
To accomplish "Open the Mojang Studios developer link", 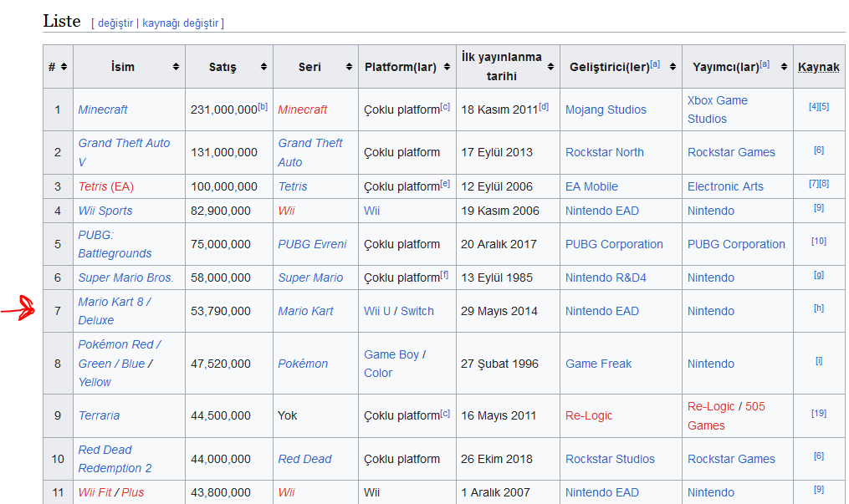I will coord(606,109).
